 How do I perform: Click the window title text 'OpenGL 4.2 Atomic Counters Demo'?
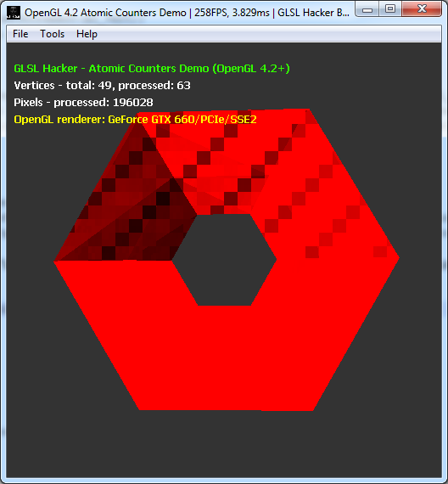pos(105,13)
